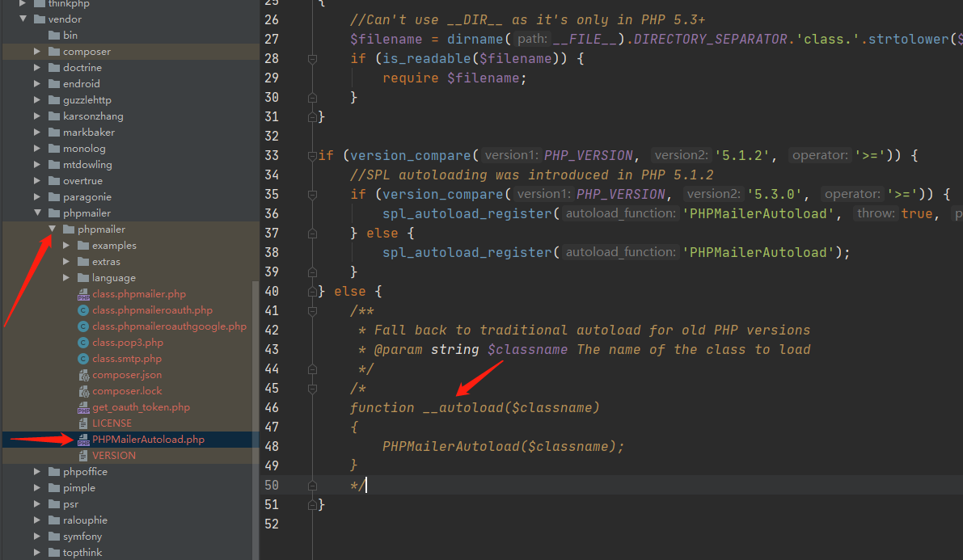
Task: Click the get_oauth_token.php file icon
Action: pos(83,408)
